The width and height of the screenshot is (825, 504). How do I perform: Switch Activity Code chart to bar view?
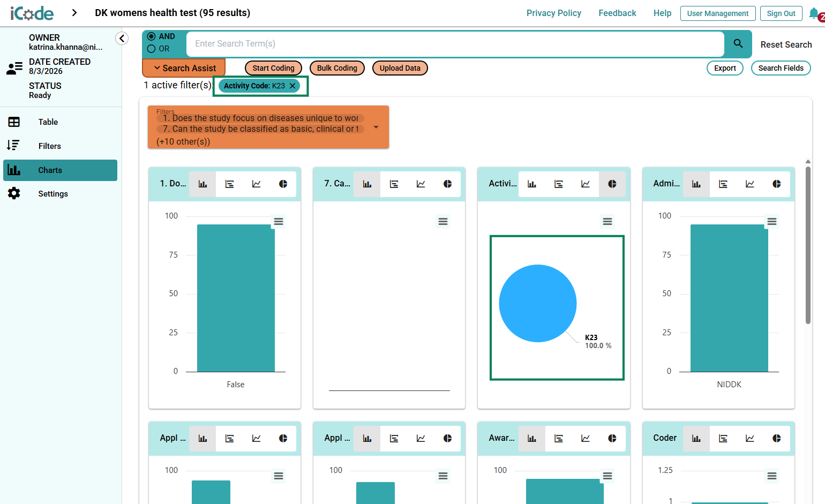[532, 184]
